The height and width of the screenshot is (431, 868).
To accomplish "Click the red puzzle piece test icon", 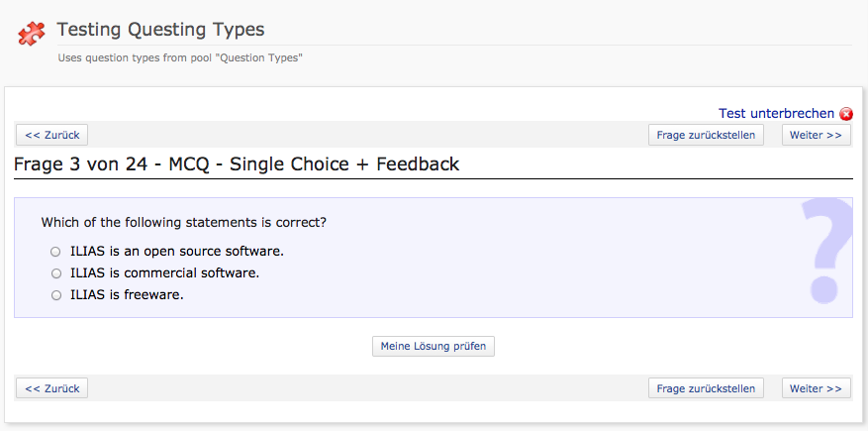I will coord(32,34).
